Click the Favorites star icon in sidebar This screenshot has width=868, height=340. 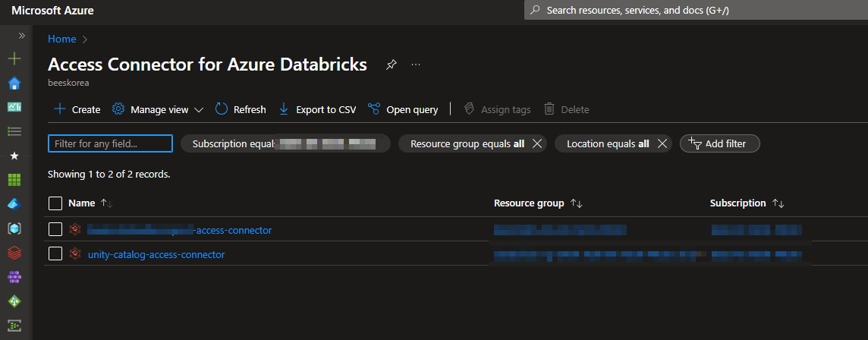click(14, 156)
